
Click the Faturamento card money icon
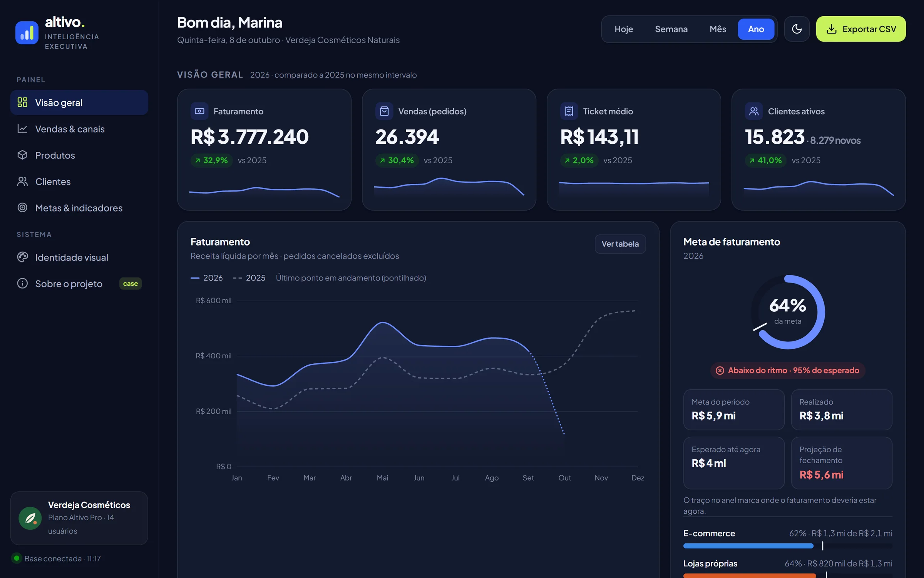pos(199,111)
